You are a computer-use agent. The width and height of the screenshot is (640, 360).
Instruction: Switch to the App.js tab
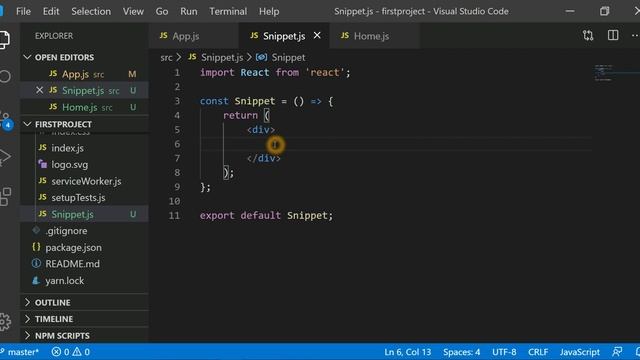point(193,36)
